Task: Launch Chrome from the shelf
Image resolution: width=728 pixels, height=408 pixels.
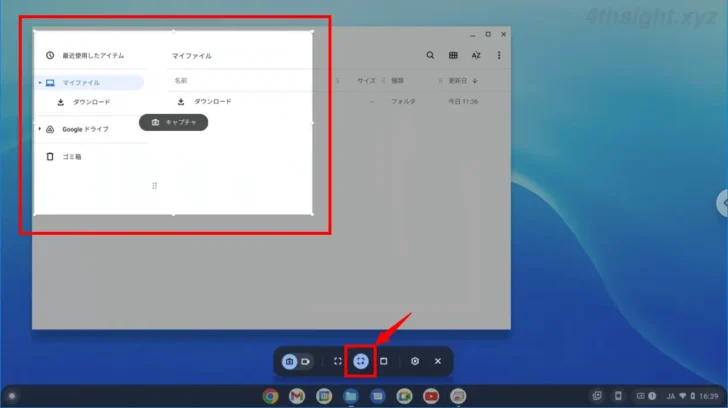Action: (x=270, y=396)
